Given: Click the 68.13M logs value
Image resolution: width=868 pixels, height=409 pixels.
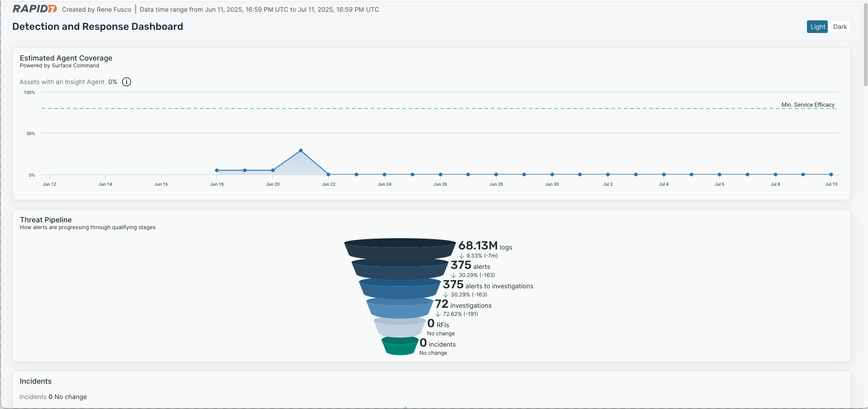Looking at the screenshot, I should pyautogui.click(x=478, y=246).
